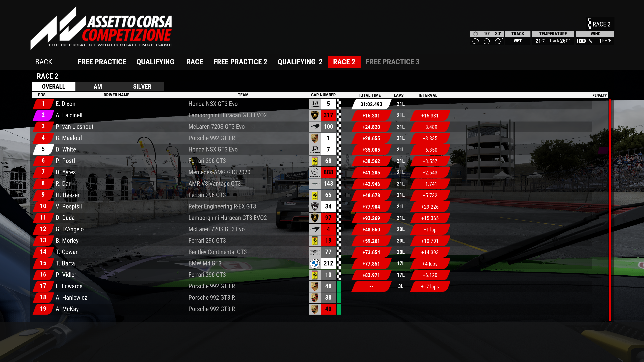The height and width of the screenshot is (362, 644).
Task: Select driver A. McKay in position 19
Action: (67, 309)
